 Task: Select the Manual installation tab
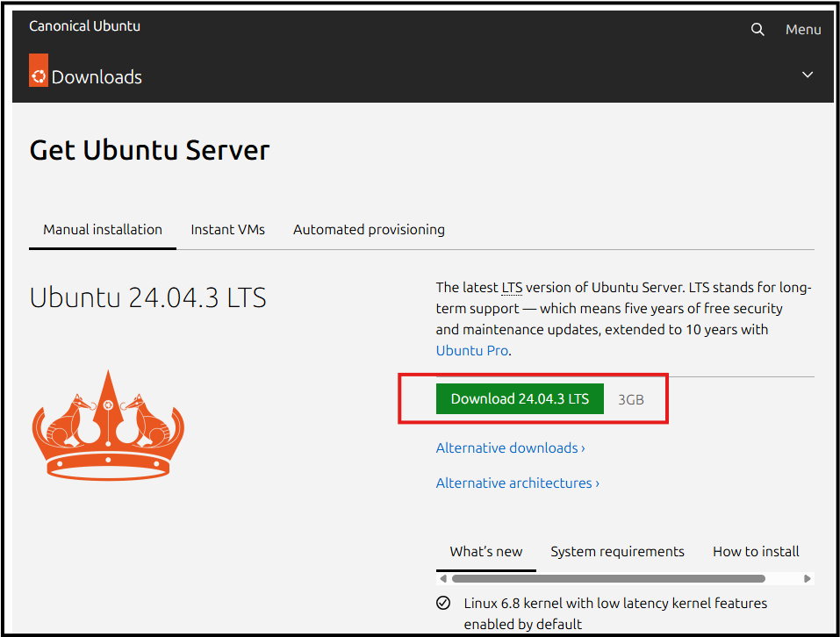coord(103,230)
